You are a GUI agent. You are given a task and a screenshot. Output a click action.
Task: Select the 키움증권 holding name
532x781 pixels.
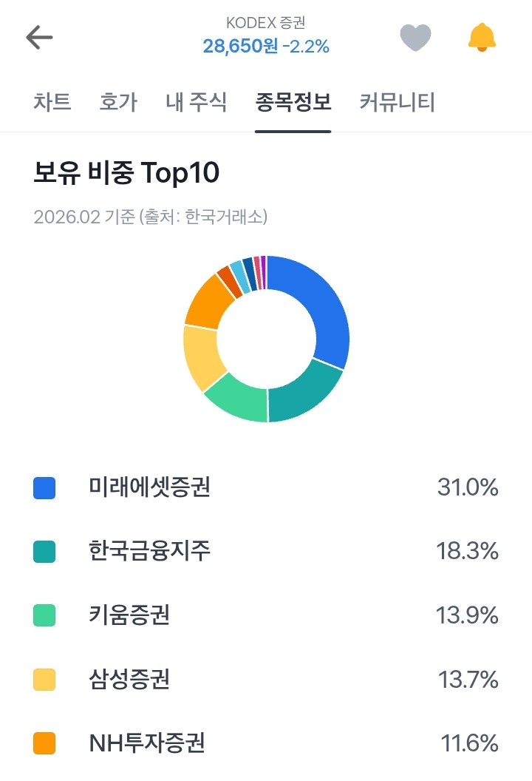(129, 615)
